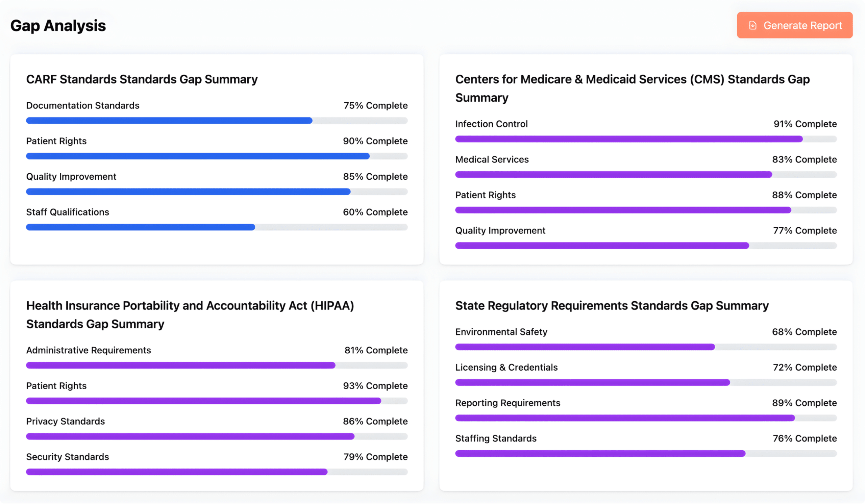
Task: Click the Staff Qualifications progress bar
Action: pos(217,227)
